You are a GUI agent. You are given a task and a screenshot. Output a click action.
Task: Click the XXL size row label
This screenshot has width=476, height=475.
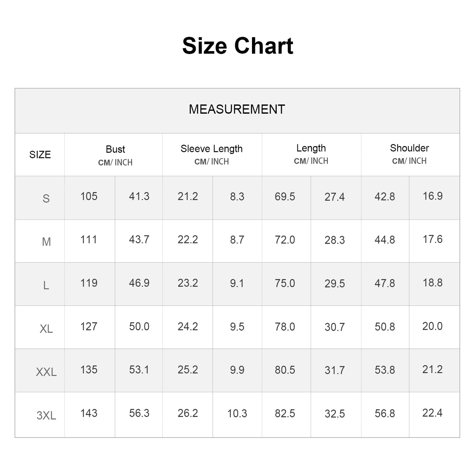[46, 372]
